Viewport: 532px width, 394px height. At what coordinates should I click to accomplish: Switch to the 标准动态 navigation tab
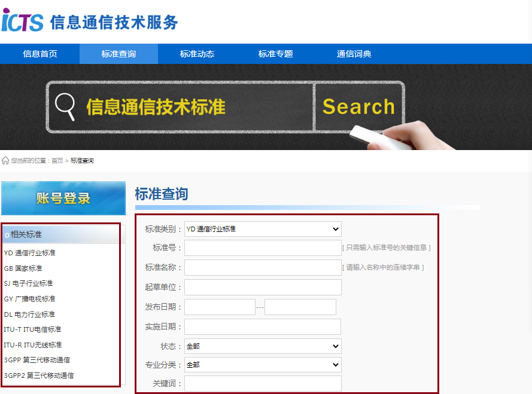197,54
